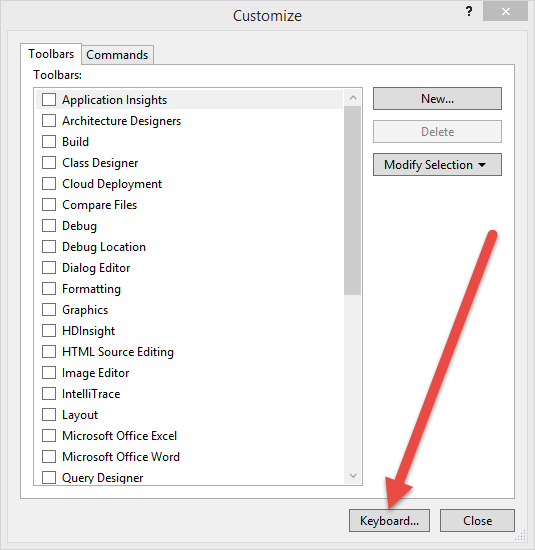Enable the Application Insights toolbar checkbox

point(49,100)
